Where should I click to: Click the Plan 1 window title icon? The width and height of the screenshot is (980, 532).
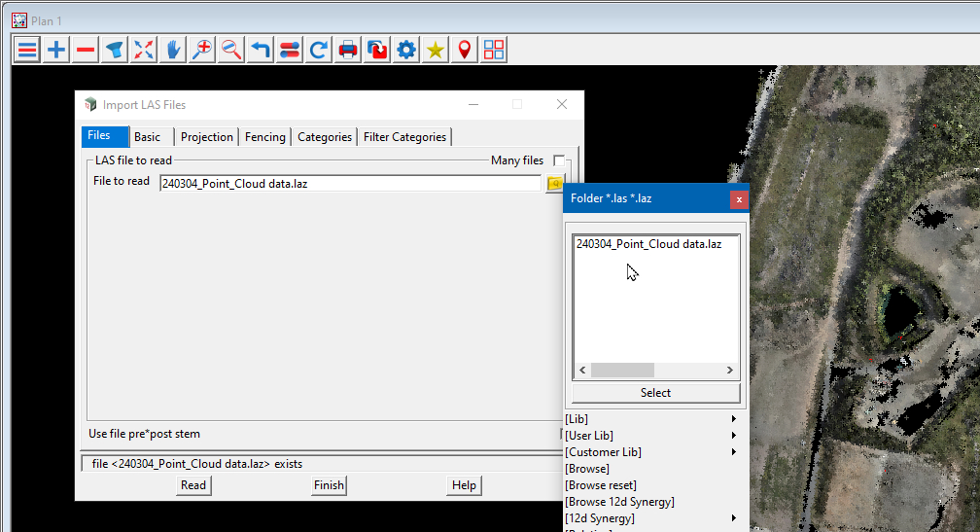point(19,20)
